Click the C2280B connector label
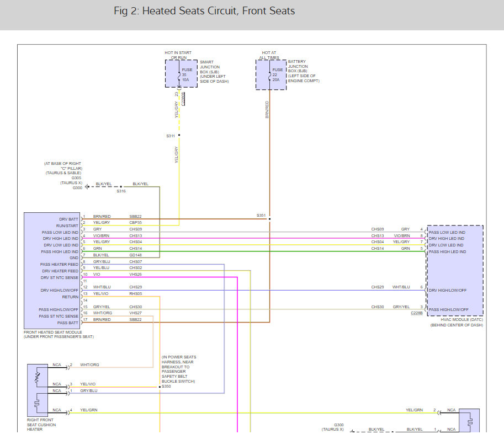504x445 pixels. (183, 99)
